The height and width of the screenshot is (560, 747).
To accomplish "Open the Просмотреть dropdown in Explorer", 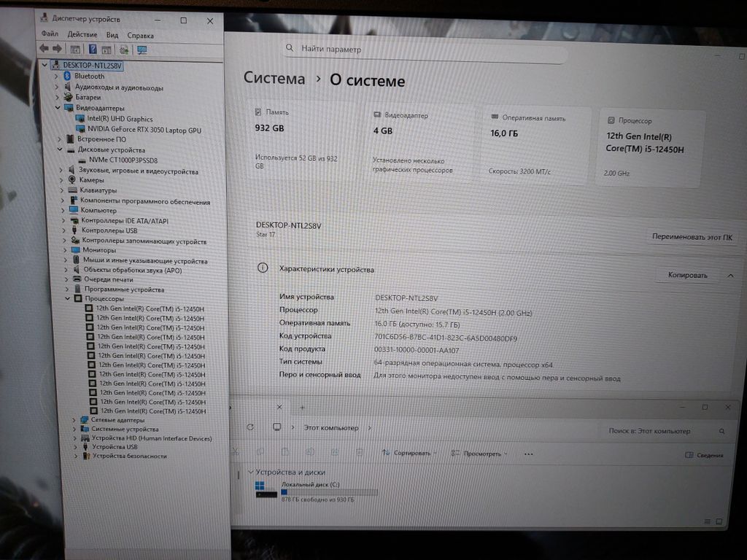I will (485, 454).
